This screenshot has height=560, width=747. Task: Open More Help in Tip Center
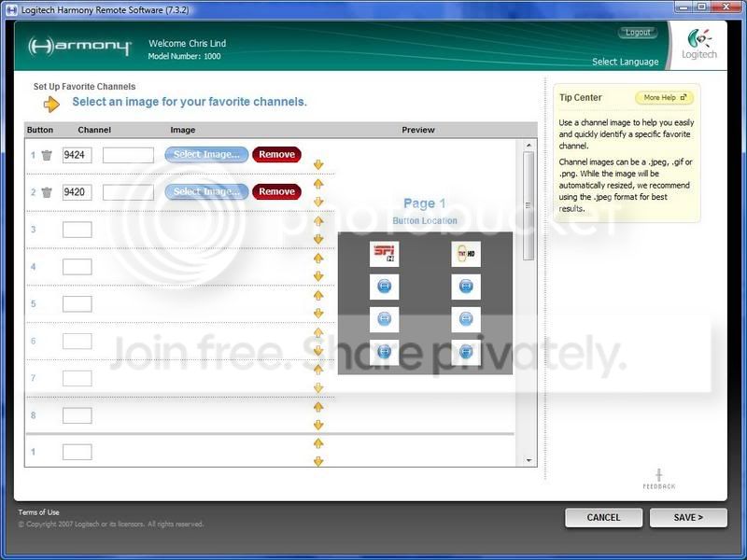[x=665, y=98]
